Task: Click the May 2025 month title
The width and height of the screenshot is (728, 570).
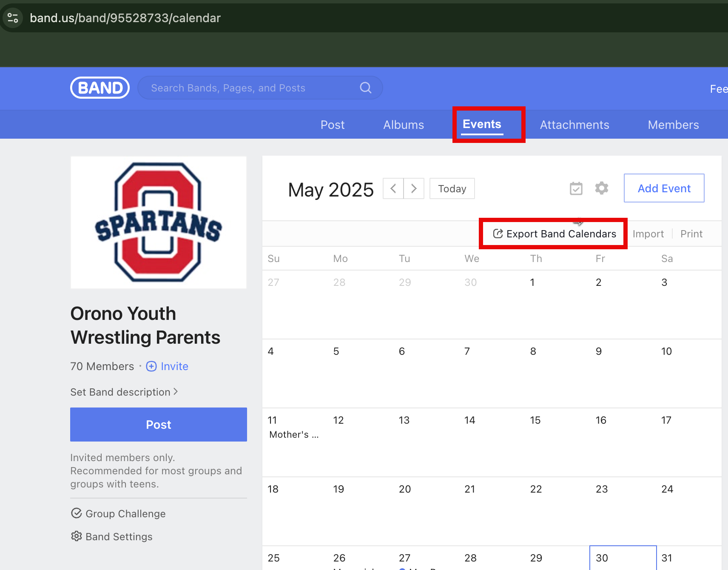Action: [331, 190]
